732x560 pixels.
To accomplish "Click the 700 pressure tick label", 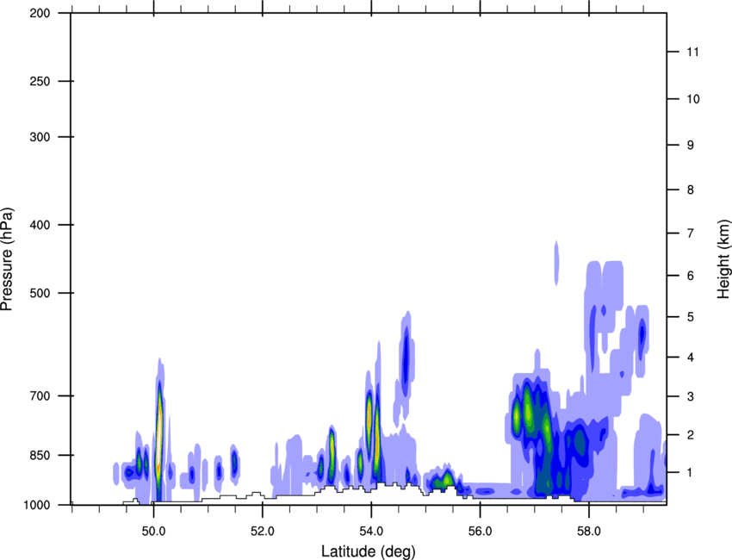I will (x=40, y=395).
